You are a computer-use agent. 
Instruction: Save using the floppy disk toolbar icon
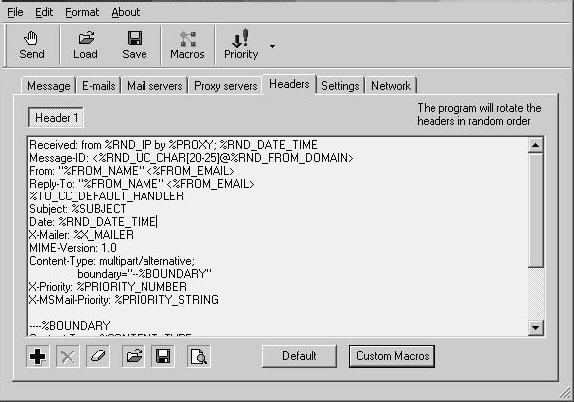point(135,38)
